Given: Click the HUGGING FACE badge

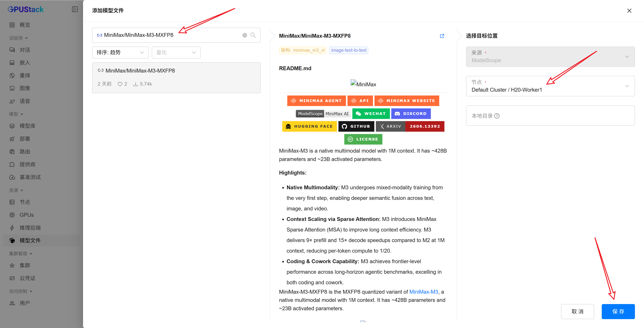Looking at the screenshot, I should pos(309,126).
